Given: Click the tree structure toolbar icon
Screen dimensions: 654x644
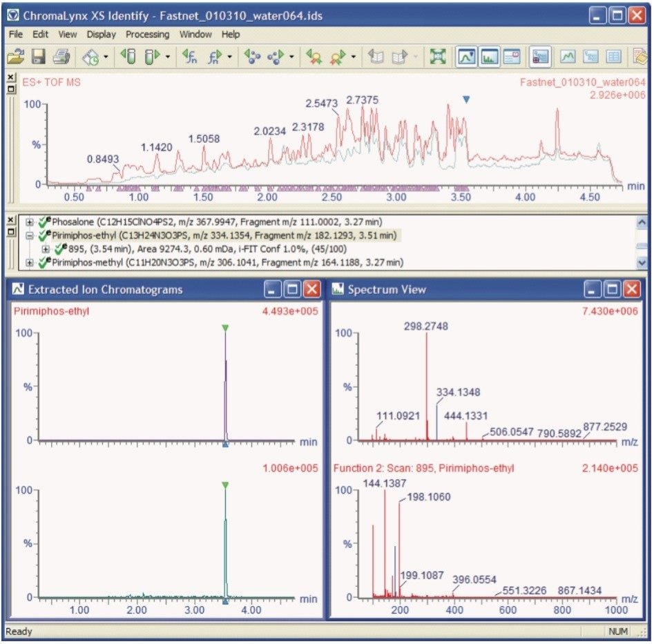Looking at the screenshot, I should (590, 57).
